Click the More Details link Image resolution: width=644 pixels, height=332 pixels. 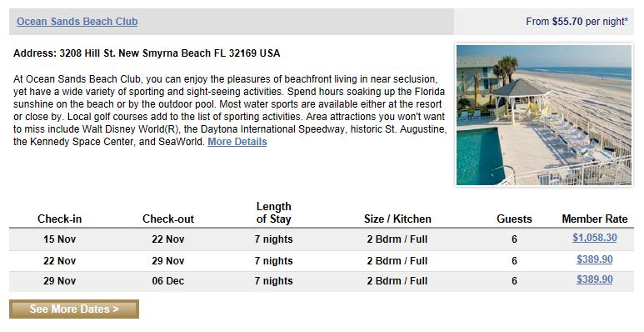click(237, 142)
